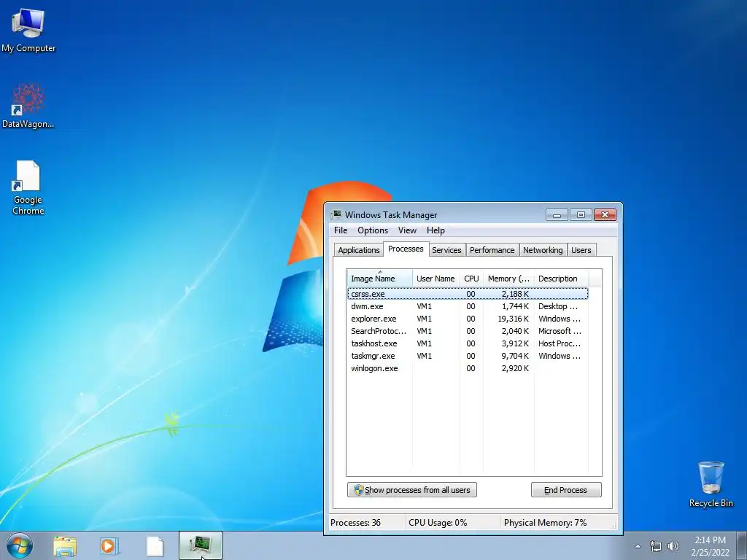
Task: Click the Desktop ... description cell
Action: tap(557, 306)
